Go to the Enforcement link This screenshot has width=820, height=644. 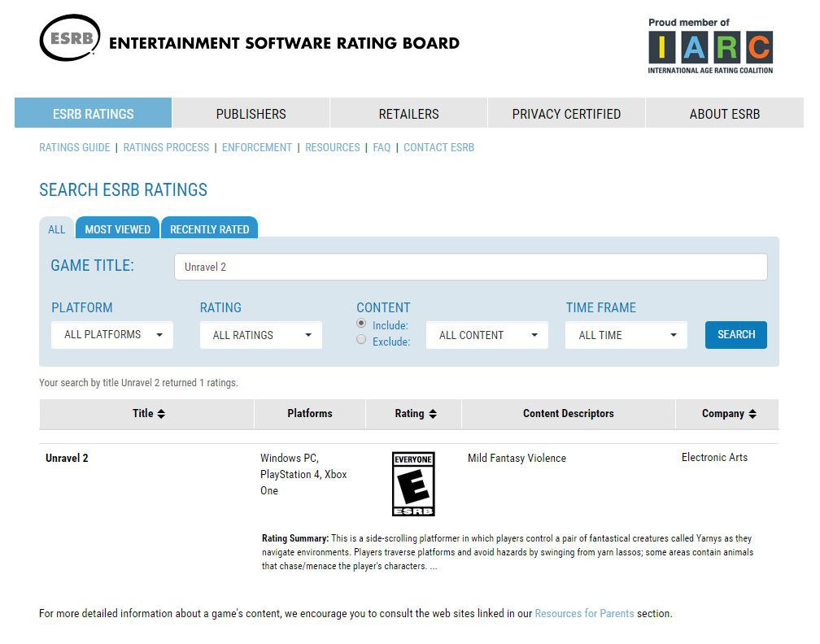point(257,147)
